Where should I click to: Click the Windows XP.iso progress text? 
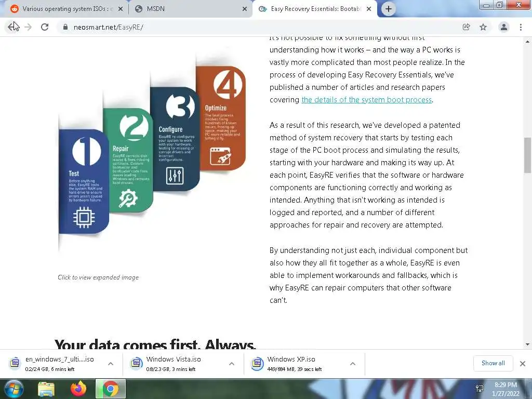(295, 369)
